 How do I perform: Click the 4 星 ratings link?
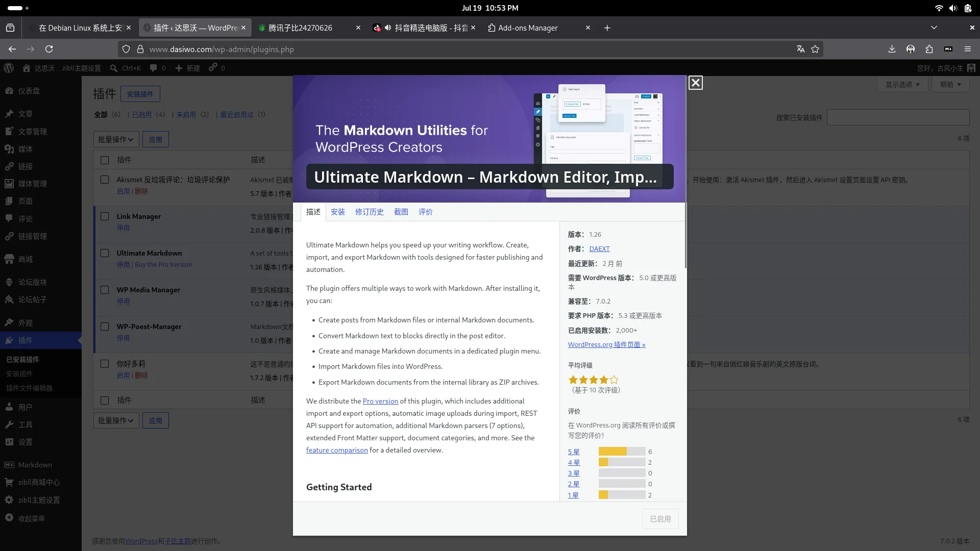point(574,463)
